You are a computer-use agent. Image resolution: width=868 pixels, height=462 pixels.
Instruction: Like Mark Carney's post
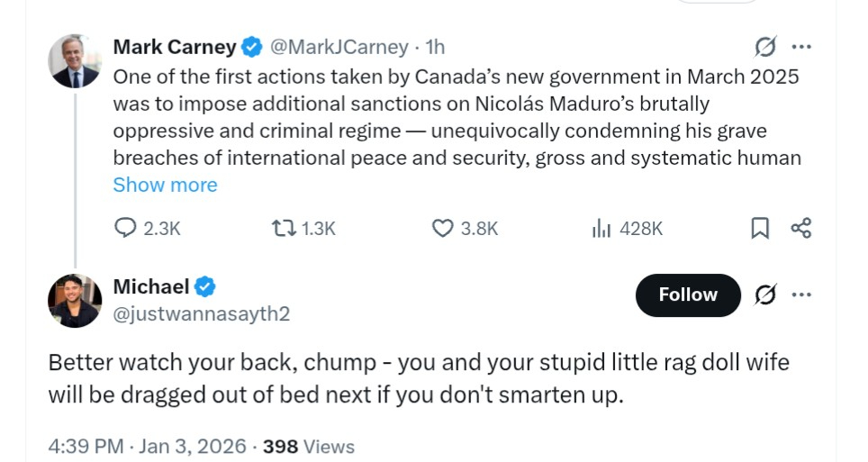pyautogui.click(x=442, y=229)
